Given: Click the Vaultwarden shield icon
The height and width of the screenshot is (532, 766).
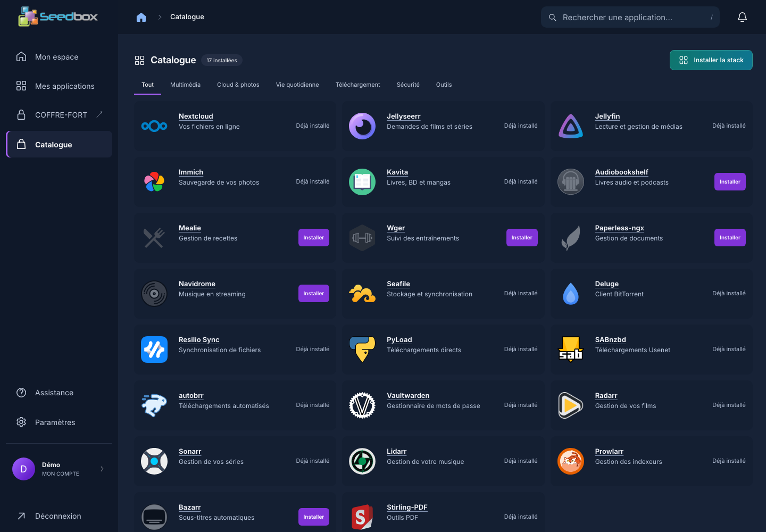Looking at the screenshot, I should [362, 405].
